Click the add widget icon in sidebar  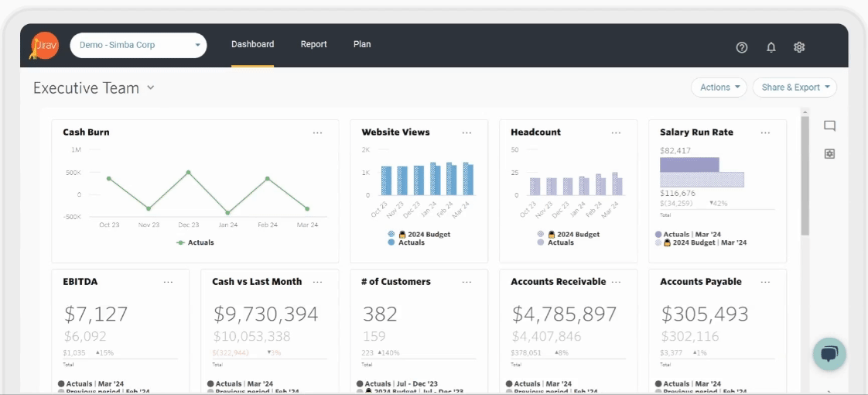click(x=829, y=154)
